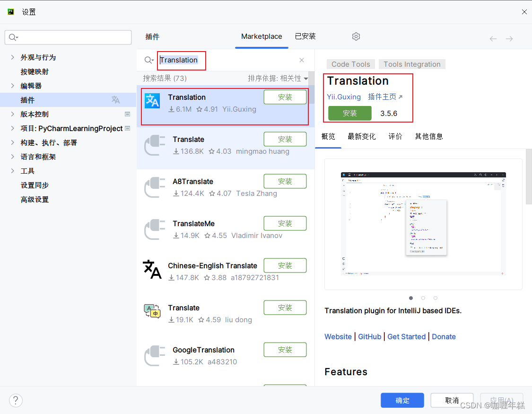Switch to the Marketplace tab
Screen dimensions: 532x414
click(x=262, y=36)
